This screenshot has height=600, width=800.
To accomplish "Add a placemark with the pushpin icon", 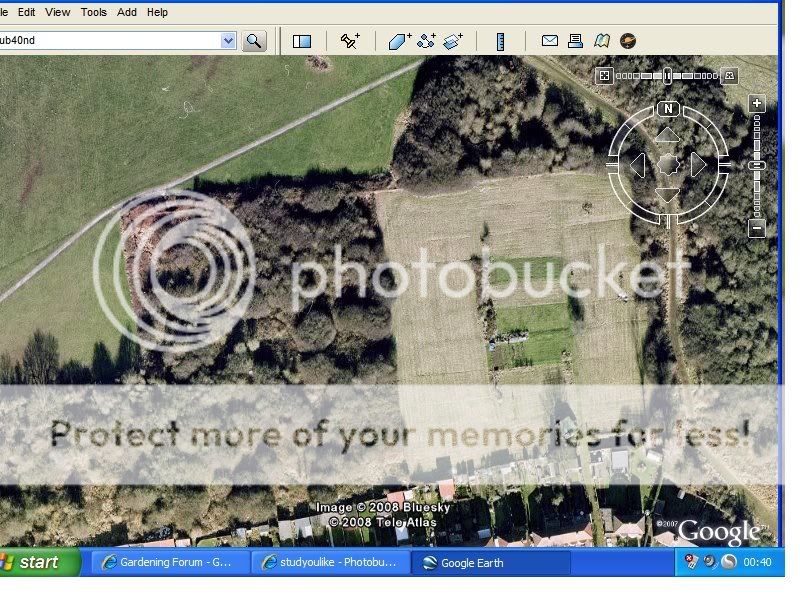I will coord(349,41).
